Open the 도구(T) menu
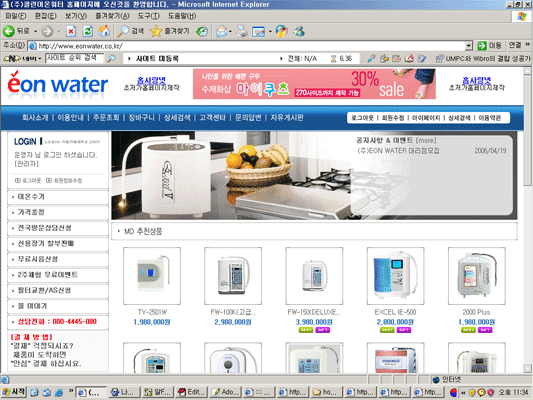533x400 pixels. [149, 16]
